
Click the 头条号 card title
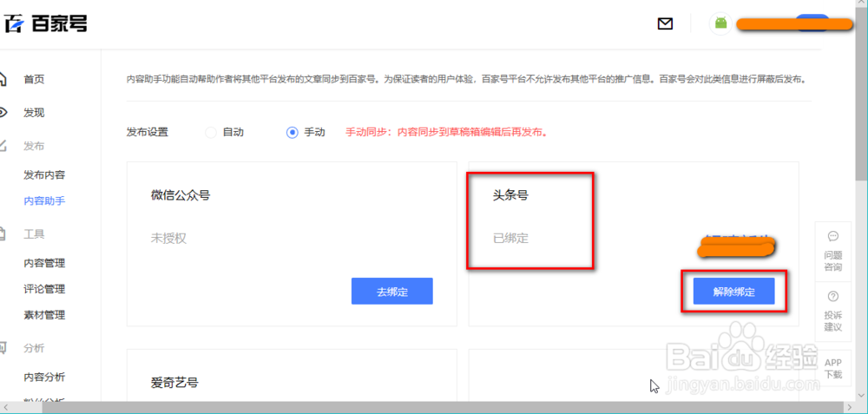click(510, 194)
